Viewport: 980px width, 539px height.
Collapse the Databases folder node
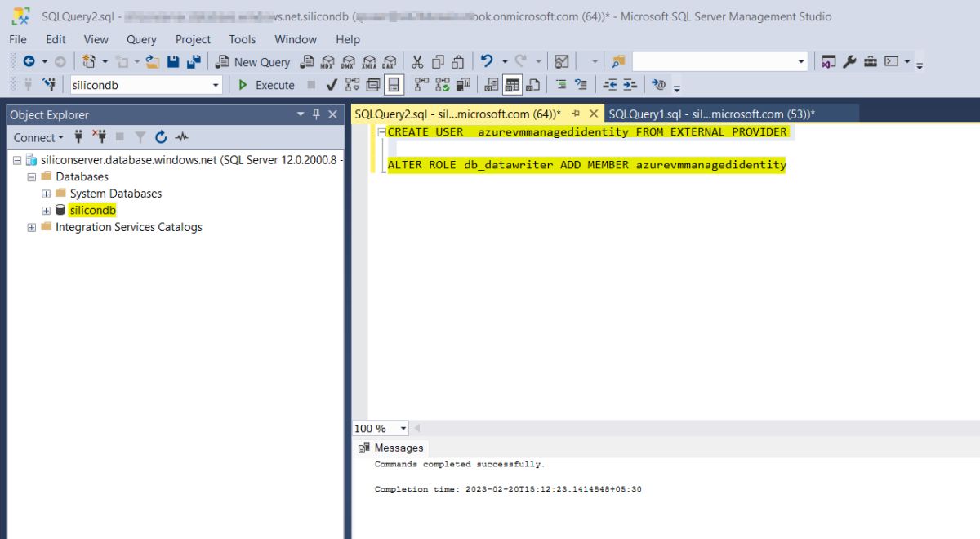coord(31,176)
